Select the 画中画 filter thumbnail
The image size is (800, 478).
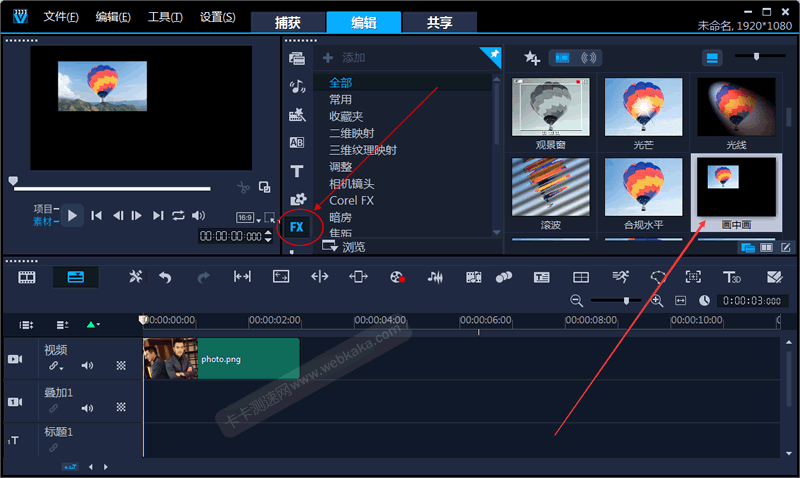coord(736,193)
